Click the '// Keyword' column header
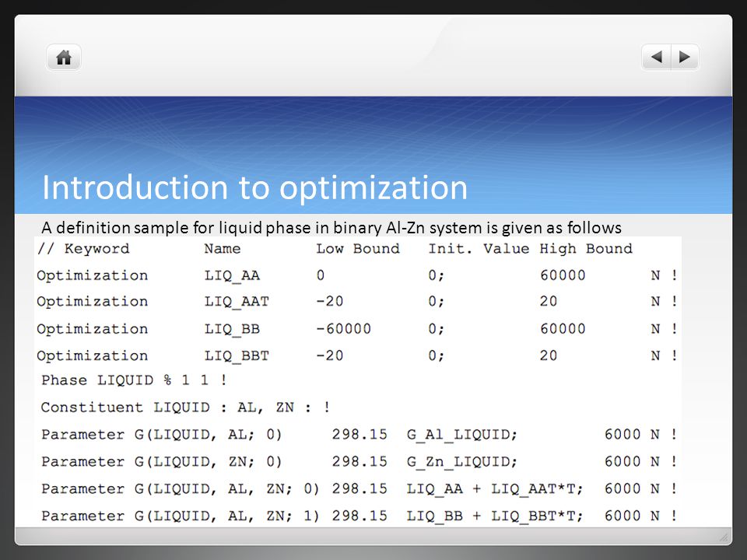This screenshot has width=747, height=560. (x=83, y=249)
